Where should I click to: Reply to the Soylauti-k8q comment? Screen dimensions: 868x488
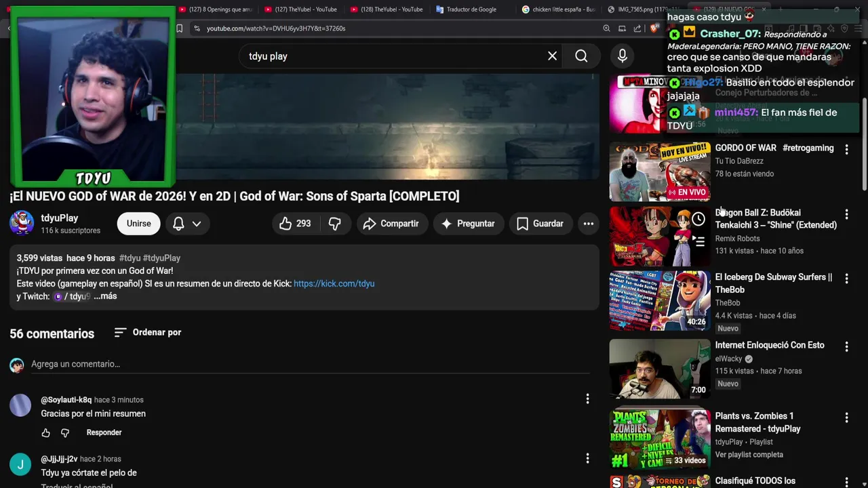(x=104, y=432)
